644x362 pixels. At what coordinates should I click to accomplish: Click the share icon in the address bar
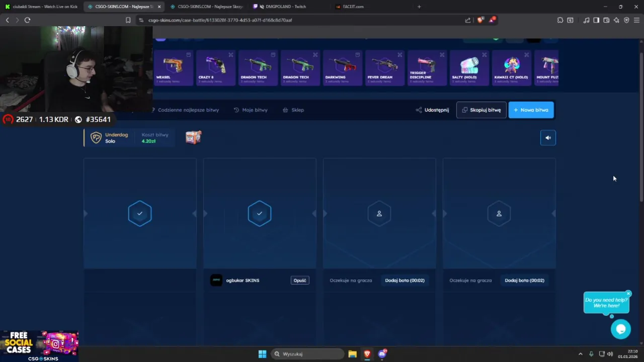point(468,20)
